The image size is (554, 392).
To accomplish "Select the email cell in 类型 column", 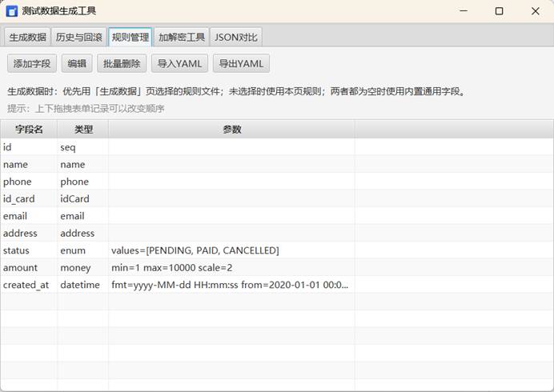I will pyautogui.click(x=83, y=216).
